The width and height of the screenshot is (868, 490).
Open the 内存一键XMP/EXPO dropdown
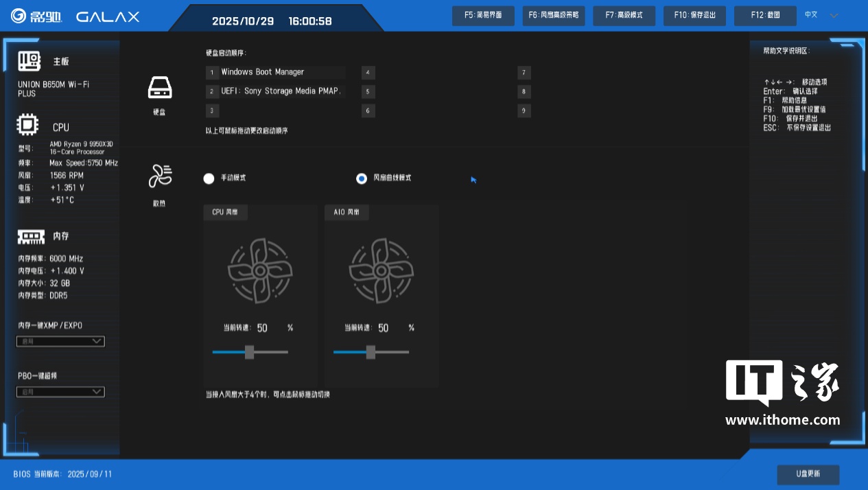point(60,341)
